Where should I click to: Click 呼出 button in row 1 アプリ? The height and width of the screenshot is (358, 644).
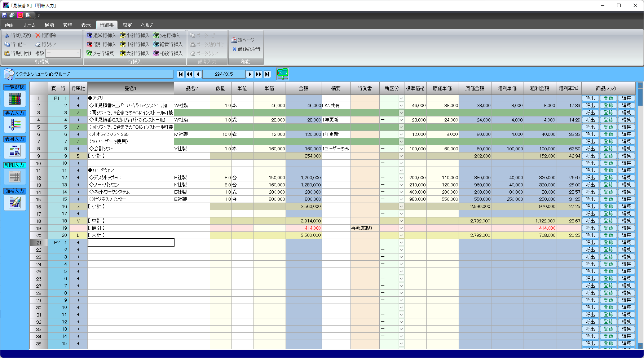pyautogui.click(x=590, y=98)
